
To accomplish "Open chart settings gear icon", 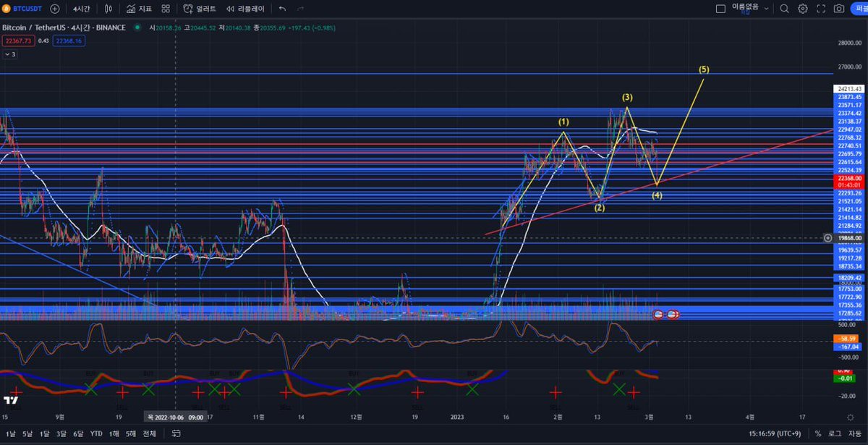I will pyautogui.click(x=803, y=9).
